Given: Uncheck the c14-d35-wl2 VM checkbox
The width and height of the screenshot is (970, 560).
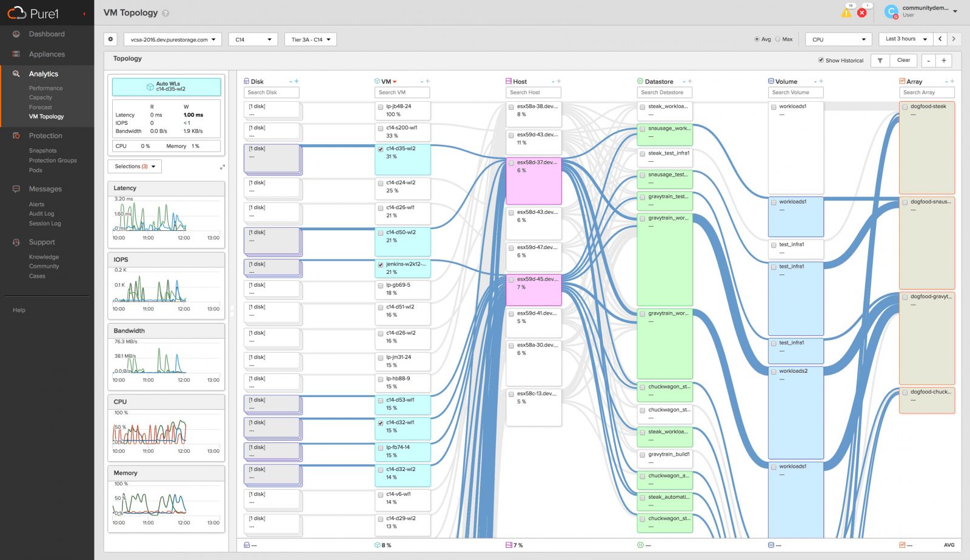Looking at the screenshot, I should pos(381,149).
